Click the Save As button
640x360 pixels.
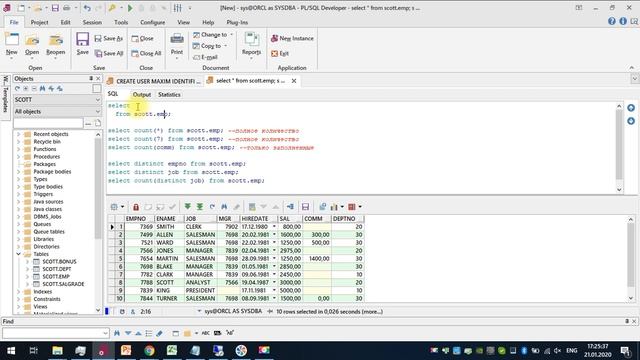tap(109, 38)
